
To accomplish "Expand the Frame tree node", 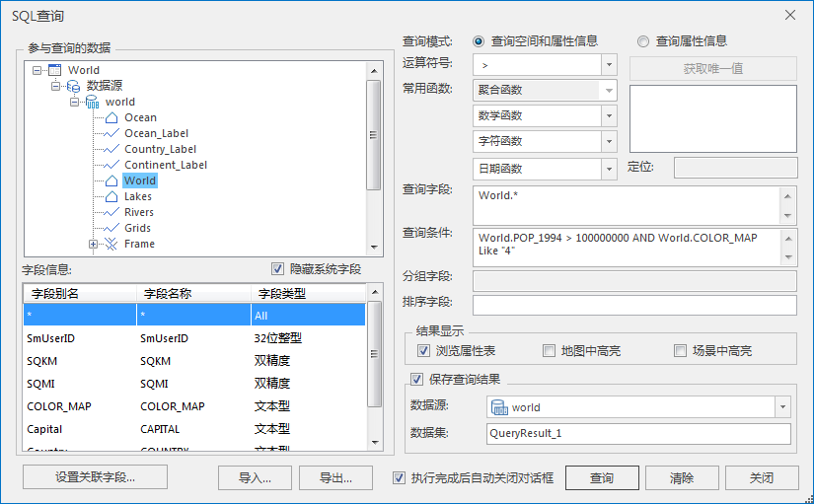I will coord(94,244).
